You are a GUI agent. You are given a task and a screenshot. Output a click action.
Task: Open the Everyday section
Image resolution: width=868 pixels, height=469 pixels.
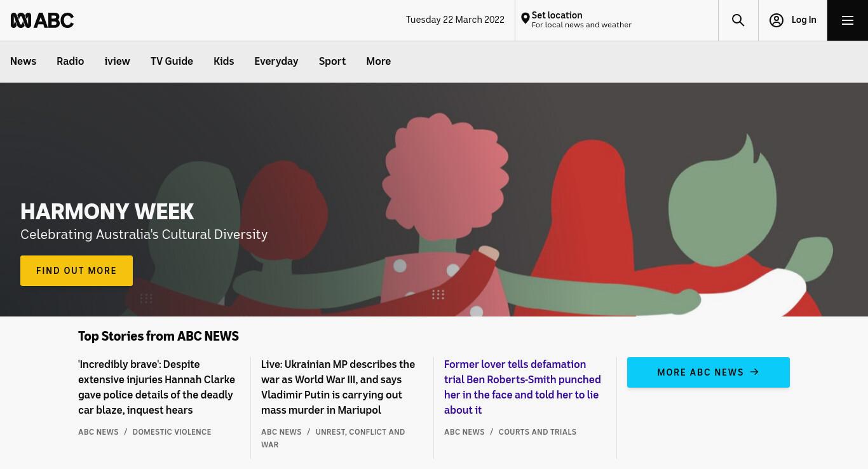[276, 62]
